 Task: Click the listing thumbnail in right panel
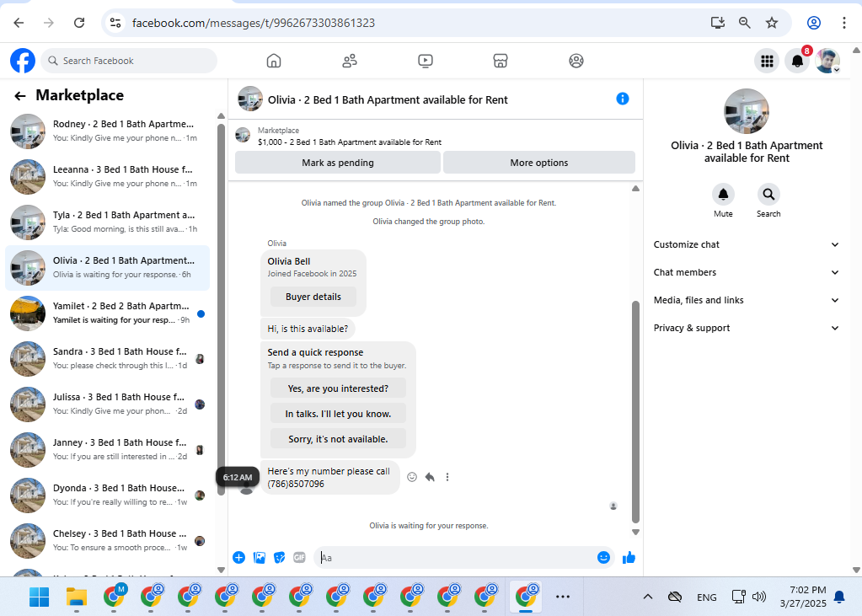click(747, 111)
